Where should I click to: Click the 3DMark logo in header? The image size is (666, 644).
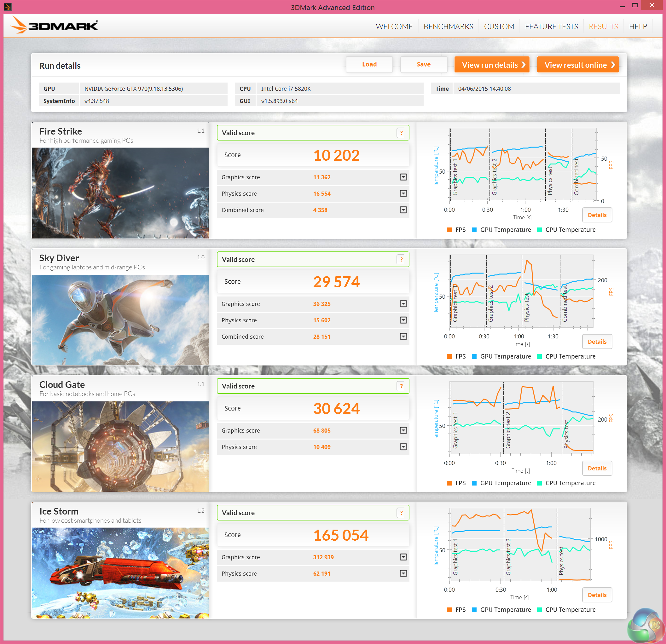pyautogui.click(x=54, y=26)
